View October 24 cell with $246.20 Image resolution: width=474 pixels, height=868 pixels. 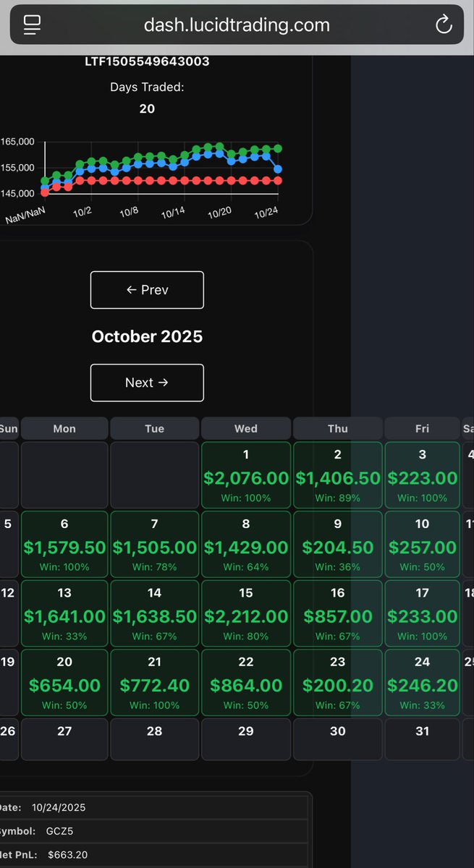pos(423,682)
